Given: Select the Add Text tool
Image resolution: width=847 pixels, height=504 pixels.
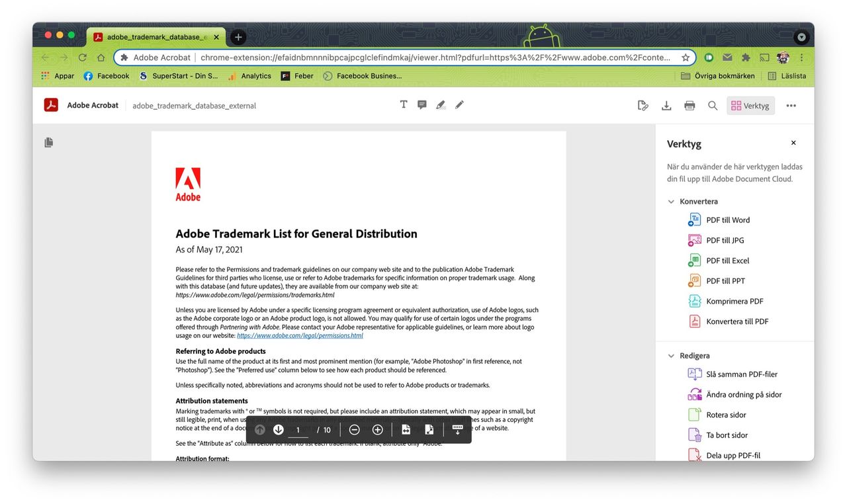Looking at the screenshot, I should click(404, 104).
